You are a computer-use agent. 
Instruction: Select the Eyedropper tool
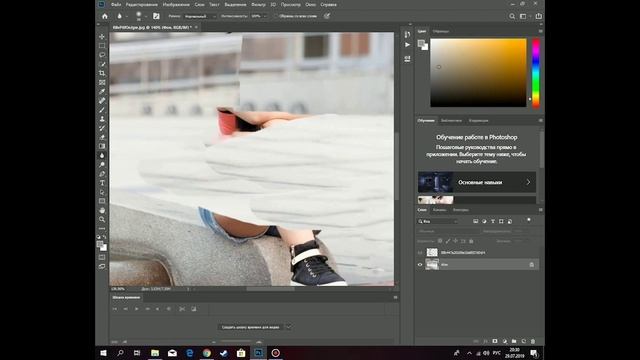tap(102, 91)
